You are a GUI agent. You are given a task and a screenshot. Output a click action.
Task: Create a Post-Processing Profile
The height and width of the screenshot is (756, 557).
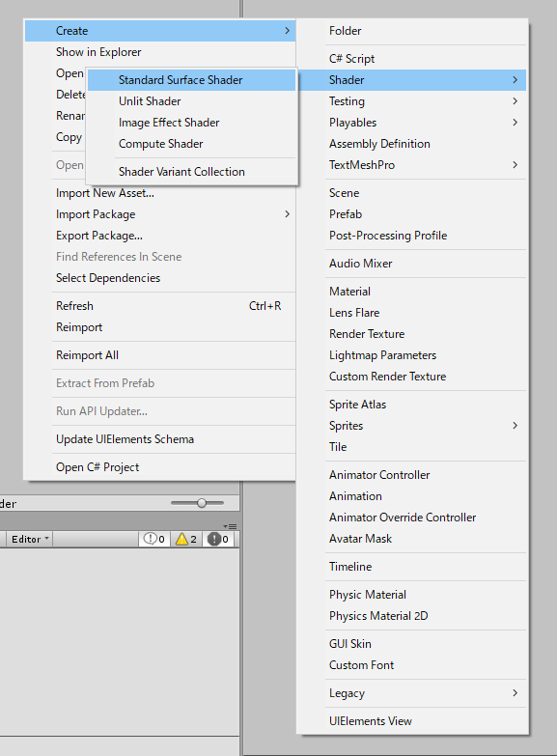[412, 236]
